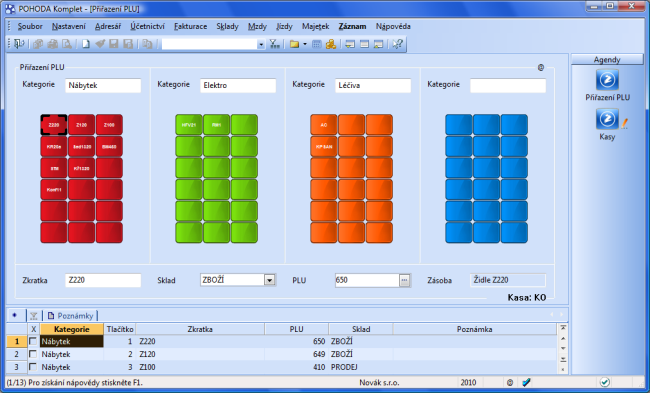Open the Sklady menu
The image size is (650, 393).
click(227, 26)
